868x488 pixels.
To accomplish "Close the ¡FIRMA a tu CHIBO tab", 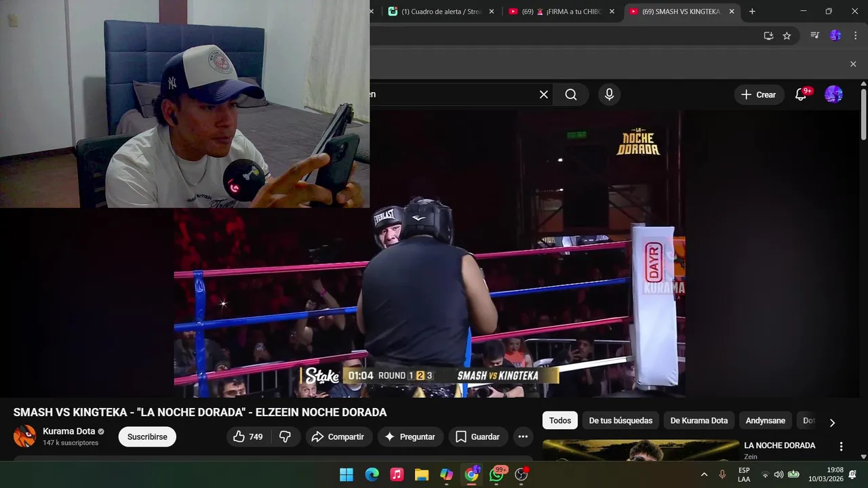I will pyautogui.click(x=612, y=12).
